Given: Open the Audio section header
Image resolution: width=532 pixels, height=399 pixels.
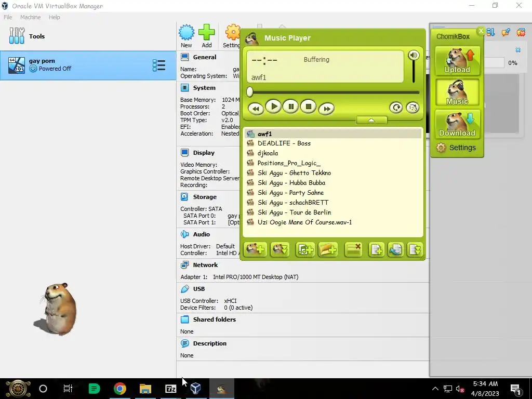Looking at the screenshot, I should (202, 234).
